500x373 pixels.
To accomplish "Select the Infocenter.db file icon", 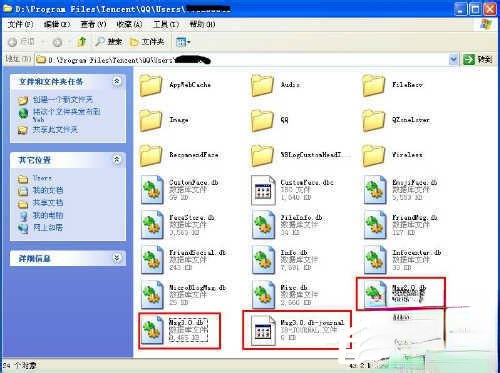I will (375, 260).
